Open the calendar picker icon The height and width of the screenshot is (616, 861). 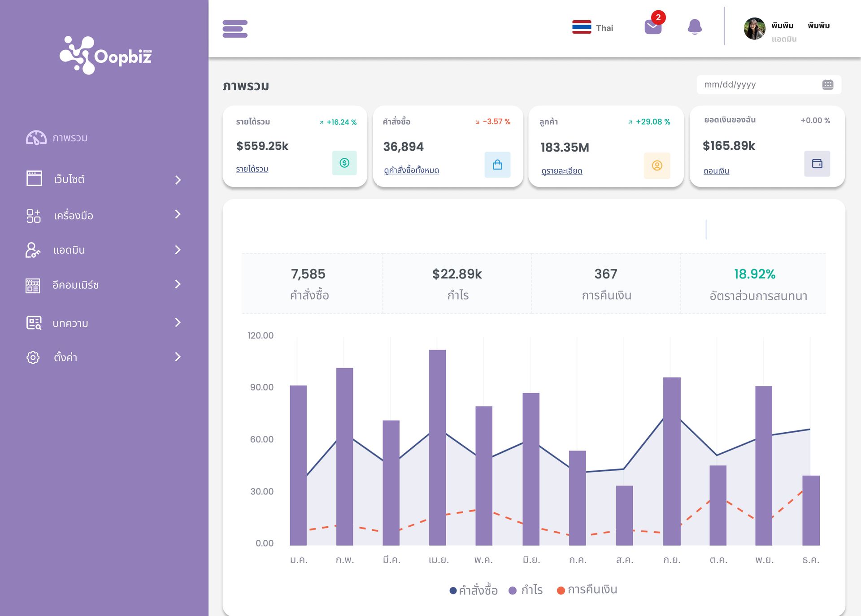tap(827, 85)
